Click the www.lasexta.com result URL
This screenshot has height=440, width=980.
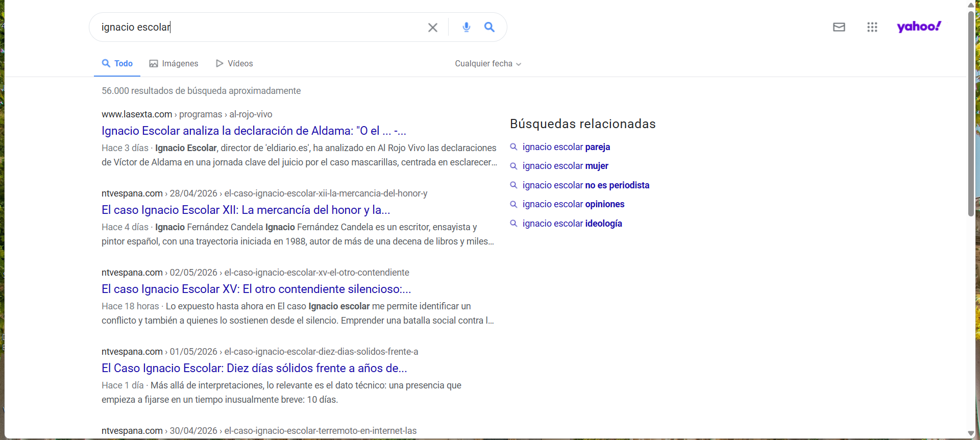(x=187, y=114)
